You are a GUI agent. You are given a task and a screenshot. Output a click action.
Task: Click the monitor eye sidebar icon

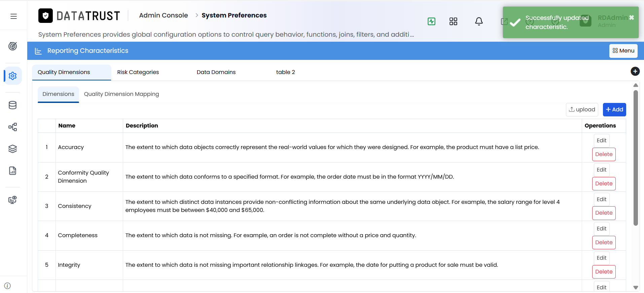(13, 200)
